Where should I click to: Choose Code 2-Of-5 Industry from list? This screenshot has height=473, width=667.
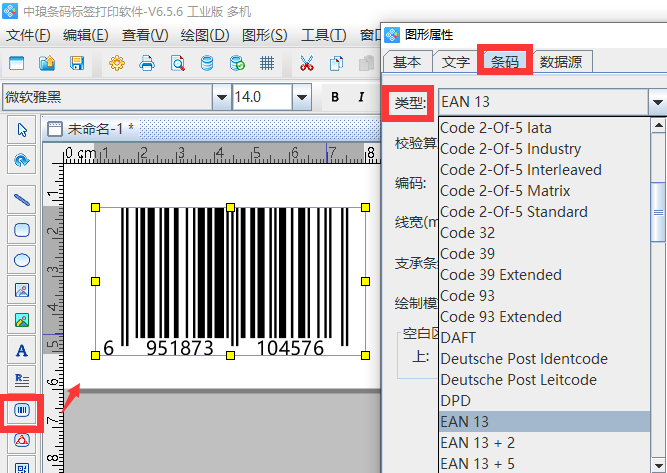[544, 149]
